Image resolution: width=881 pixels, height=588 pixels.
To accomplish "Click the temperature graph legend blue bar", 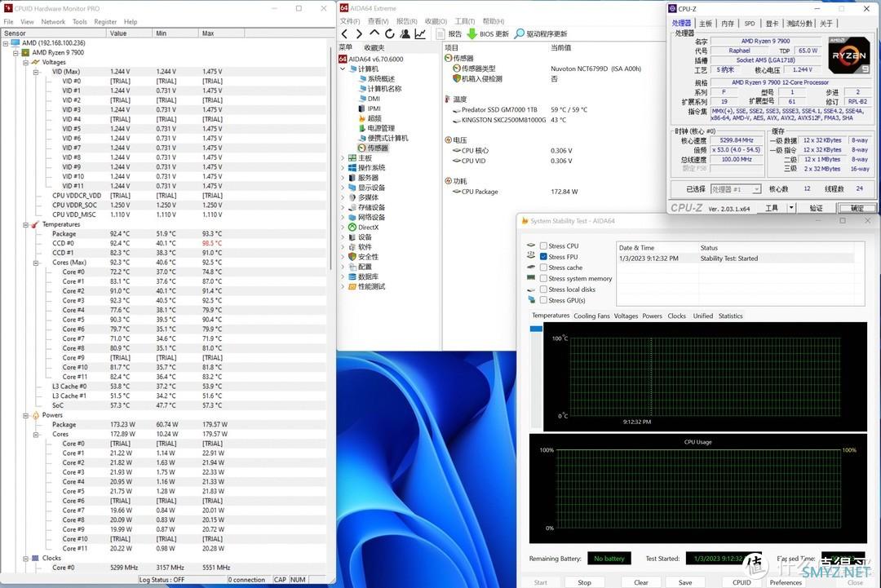I will tap(536, 329).
